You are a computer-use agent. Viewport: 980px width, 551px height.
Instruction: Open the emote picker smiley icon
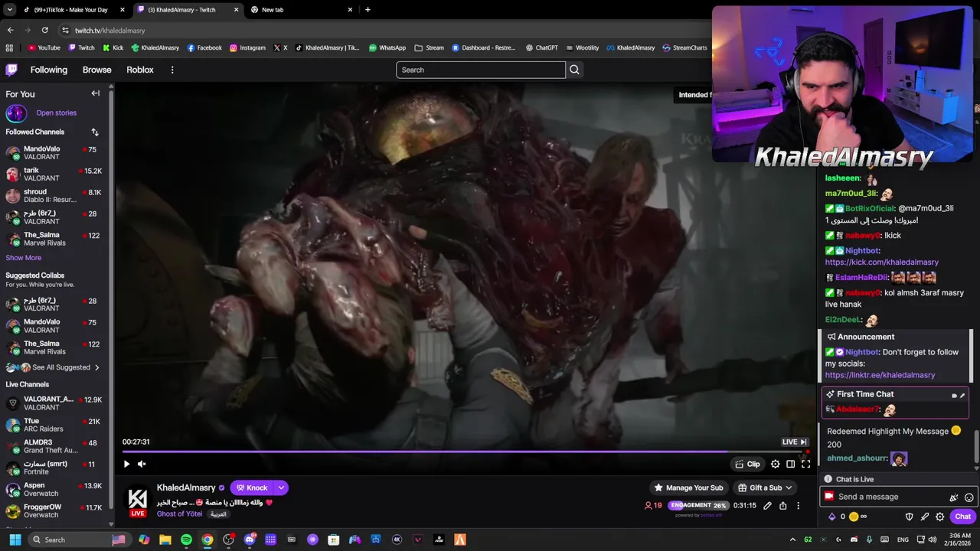[969, 497]
